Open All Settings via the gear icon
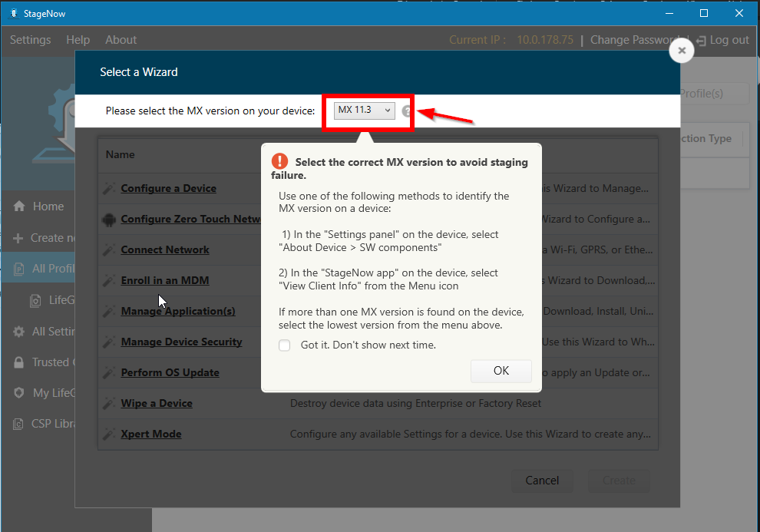Image resolution: width=760 pixels, height=532 pixels. pyautogui.click(x=17, y=331)
